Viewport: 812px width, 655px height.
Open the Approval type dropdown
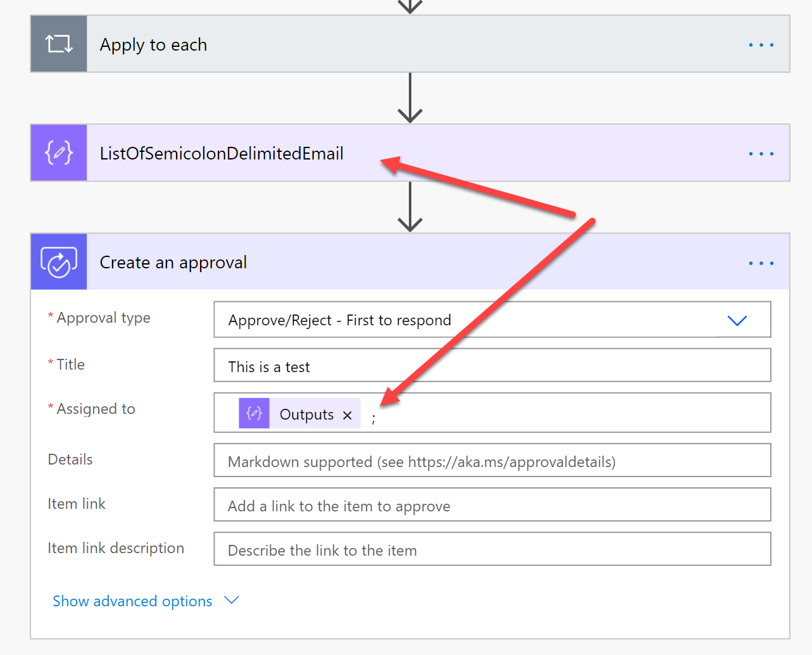pos(475,320)
